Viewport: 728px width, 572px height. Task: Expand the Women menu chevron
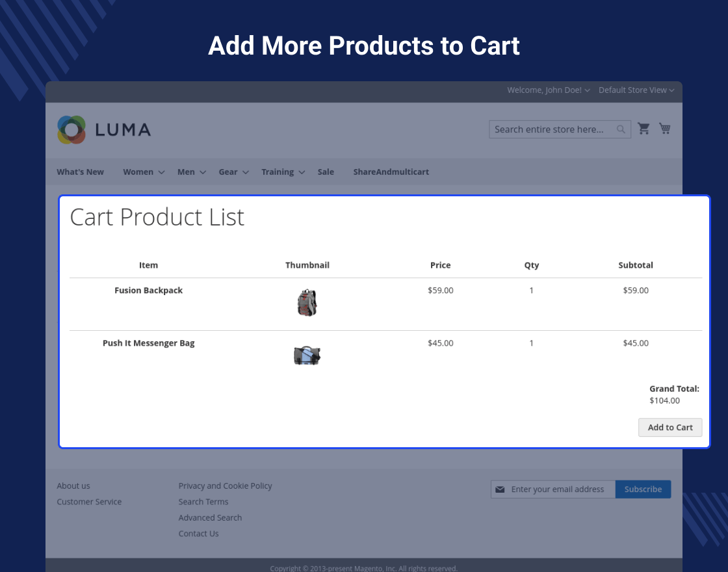[x=162, y=172]
